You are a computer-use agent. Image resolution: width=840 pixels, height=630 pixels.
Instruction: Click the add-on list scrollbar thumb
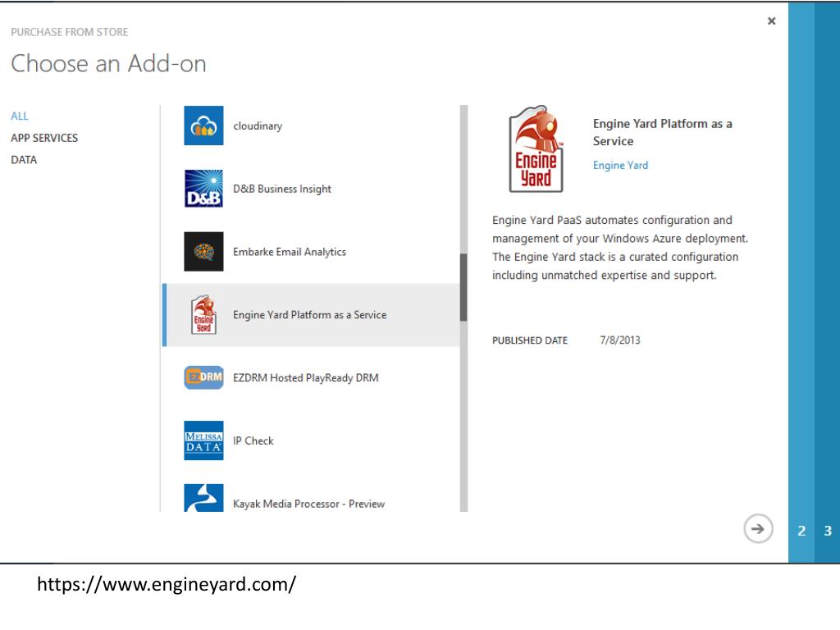pos(463,288)
